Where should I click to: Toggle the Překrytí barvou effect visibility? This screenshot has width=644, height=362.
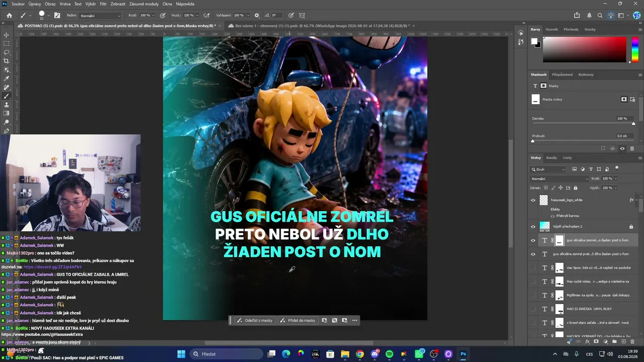552,216
